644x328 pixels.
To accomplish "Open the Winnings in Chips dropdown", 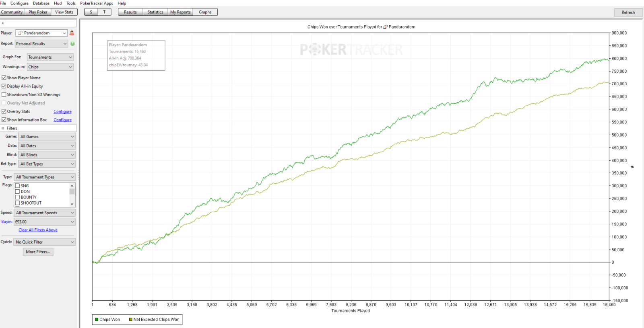I will click(50, 67).
